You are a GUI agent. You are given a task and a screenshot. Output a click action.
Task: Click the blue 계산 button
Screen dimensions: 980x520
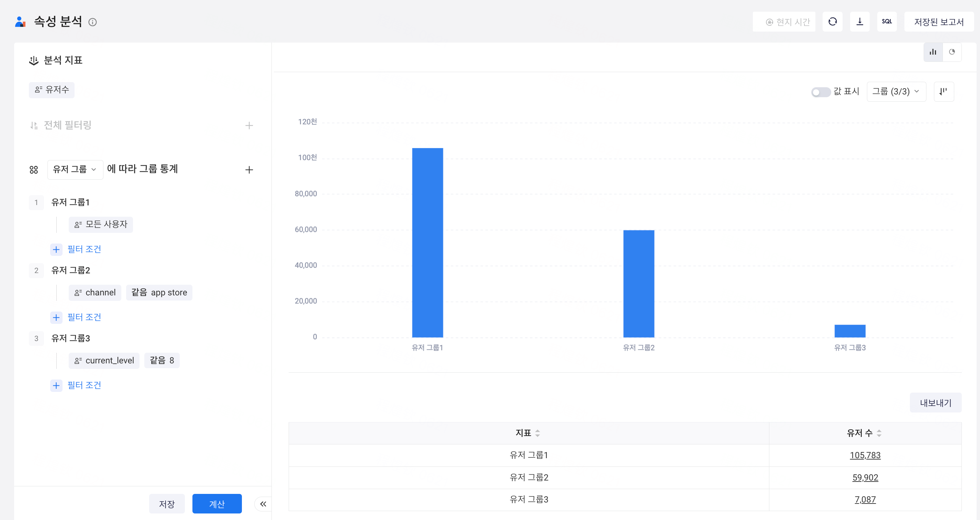coord(217,504)
